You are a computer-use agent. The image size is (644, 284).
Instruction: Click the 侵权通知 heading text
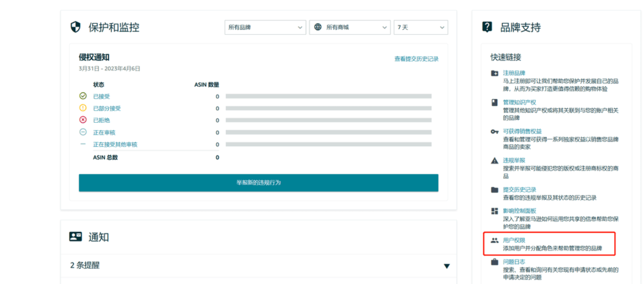(94, 57)
